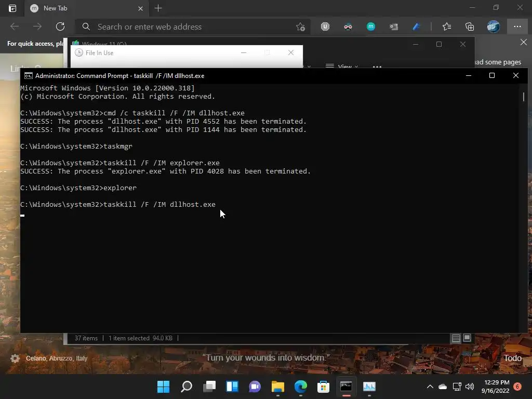The width and height of the screenshot is (532, 399).
Task: Click the Edge address bar search field
Action: point(192,27)
